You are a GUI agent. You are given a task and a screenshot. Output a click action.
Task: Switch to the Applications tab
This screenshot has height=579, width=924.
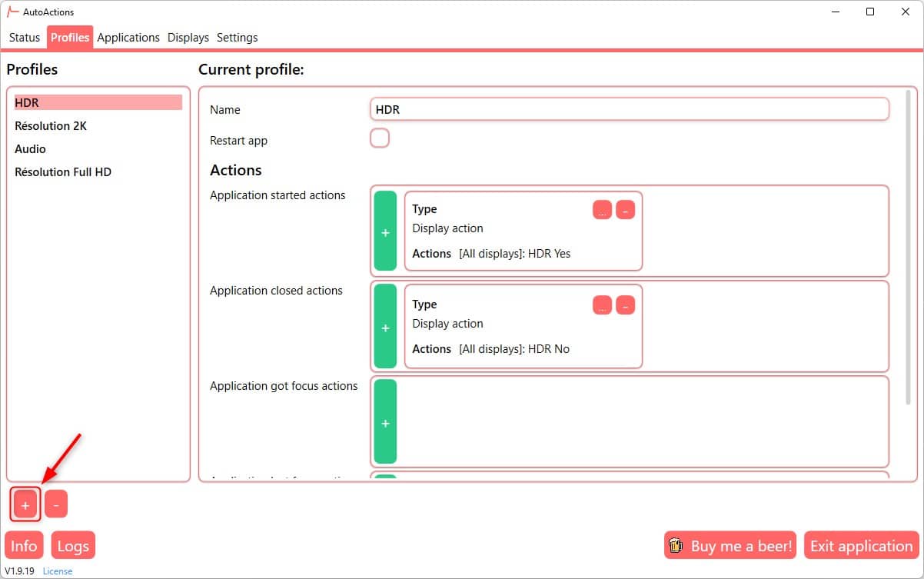(x=128, y=38)
